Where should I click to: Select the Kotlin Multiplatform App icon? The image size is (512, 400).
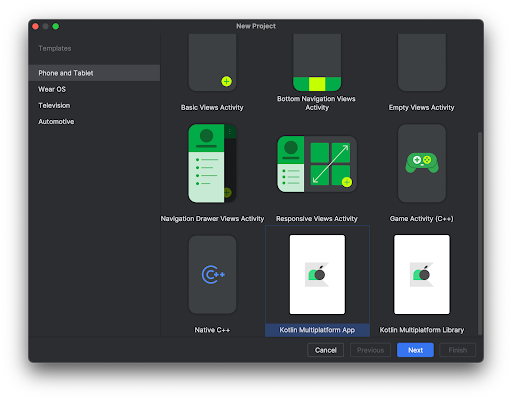(x=317, y=274)
